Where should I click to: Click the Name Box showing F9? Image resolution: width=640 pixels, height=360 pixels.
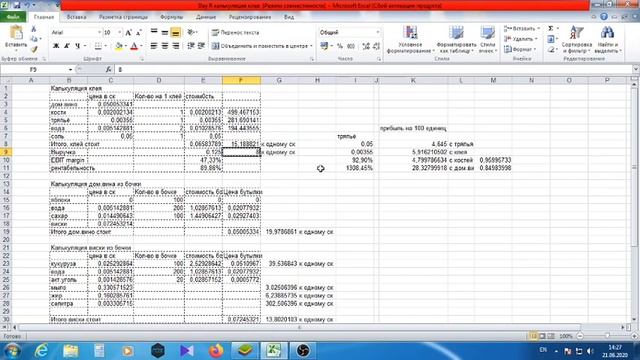tap(34, 70)
